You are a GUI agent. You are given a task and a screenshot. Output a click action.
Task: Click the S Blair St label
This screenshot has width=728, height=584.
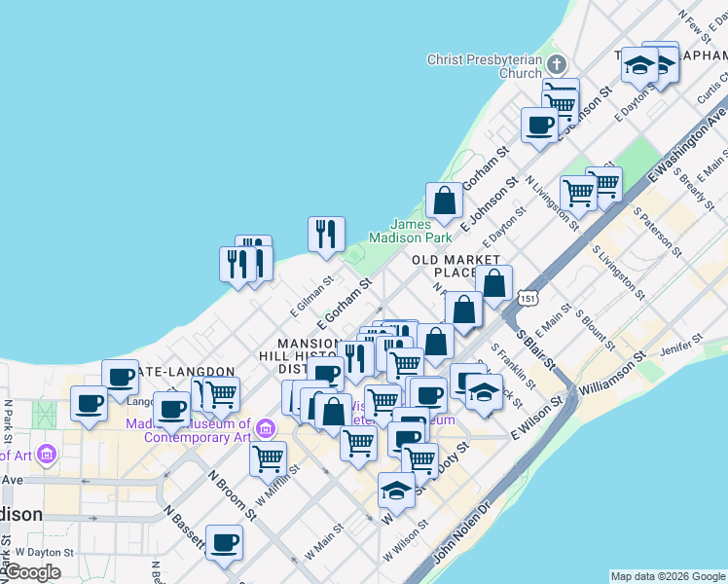536,350
